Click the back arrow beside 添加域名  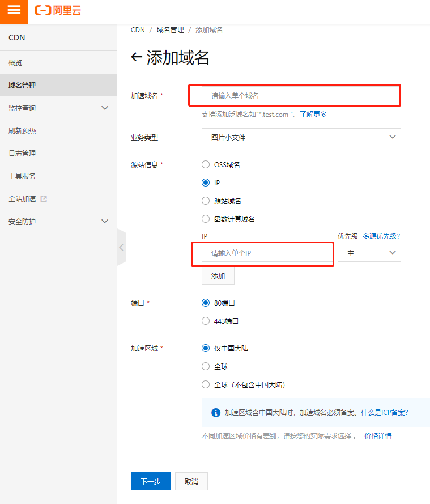click(136, 57)
